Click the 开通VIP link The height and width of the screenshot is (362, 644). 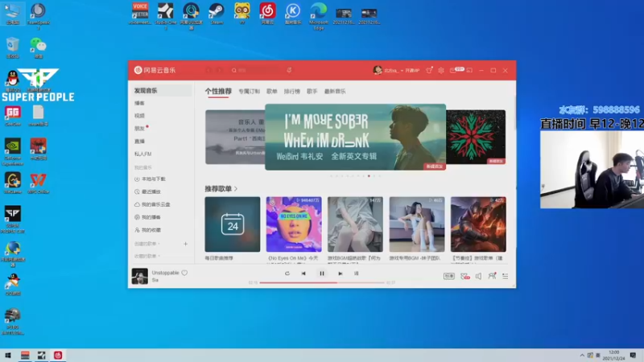coord(412,71)
